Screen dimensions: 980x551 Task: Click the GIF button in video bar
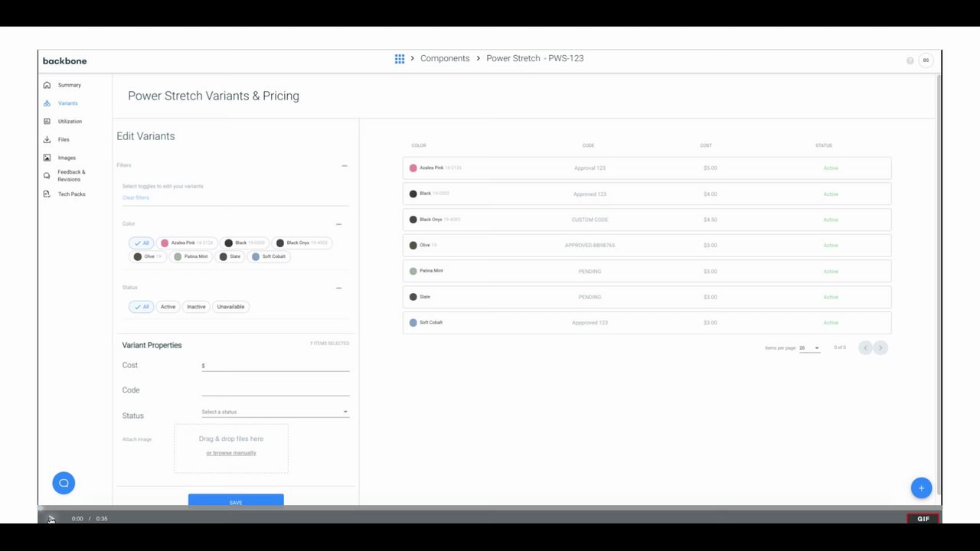pyautogui.click(x=923, y=519)
